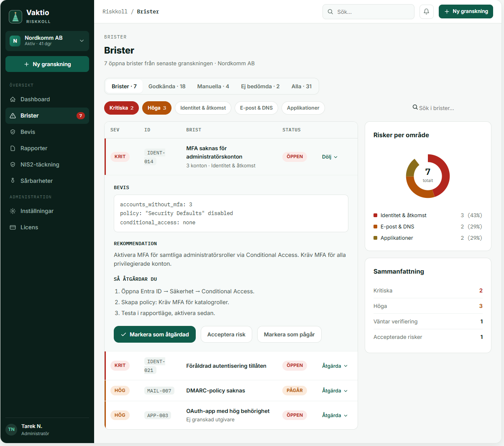Click the Markera som åtgärdad button
Viewport: 504px width, 446px height.
(x=155, y=334)
